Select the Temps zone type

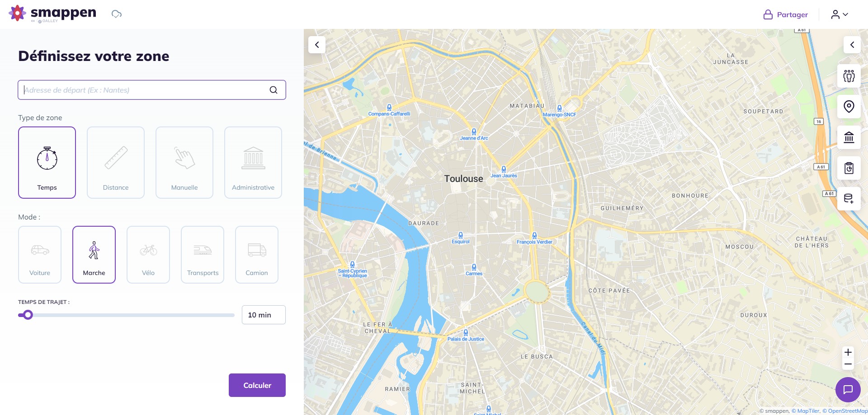point(47,163)
